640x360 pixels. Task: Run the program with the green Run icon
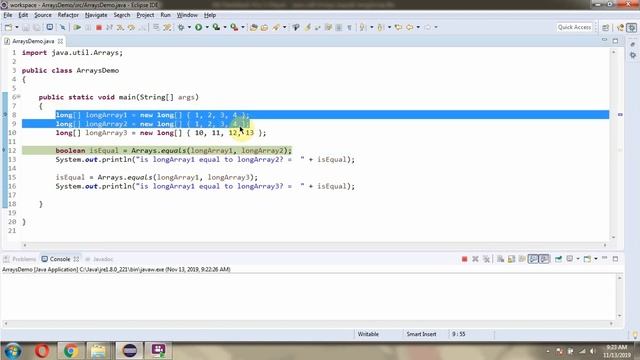click(x=199, y=27)
